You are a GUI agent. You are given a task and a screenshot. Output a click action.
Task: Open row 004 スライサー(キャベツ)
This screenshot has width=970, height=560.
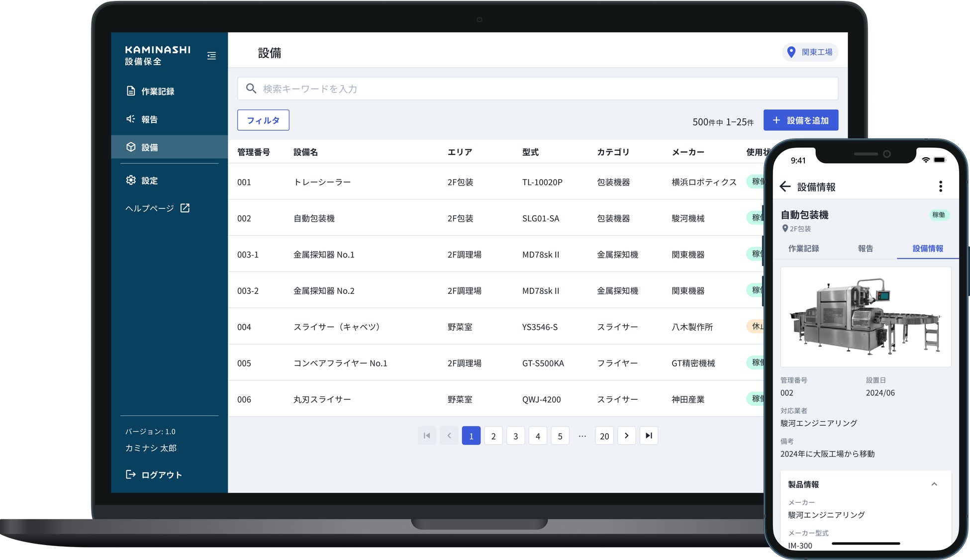(336, 327)
